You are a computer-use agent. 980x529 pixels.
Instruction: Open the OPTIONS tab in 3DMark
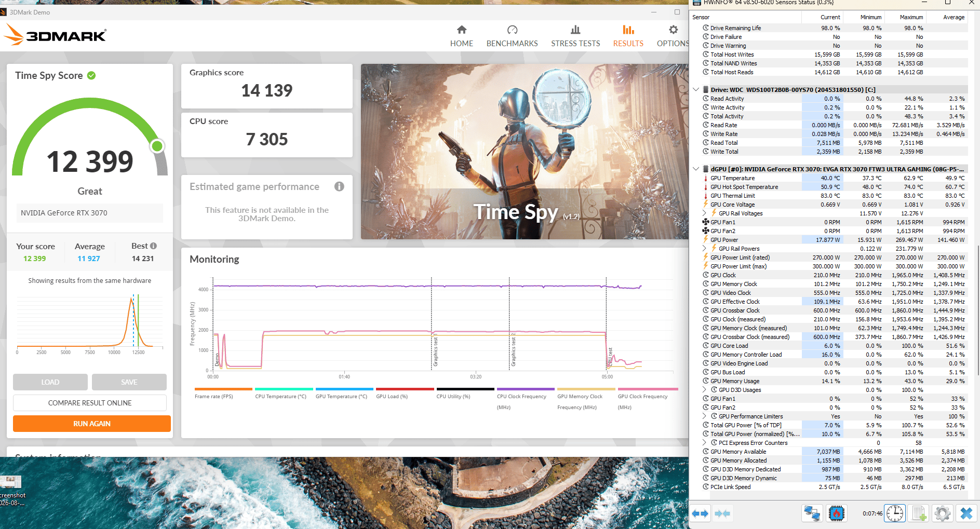673,36
